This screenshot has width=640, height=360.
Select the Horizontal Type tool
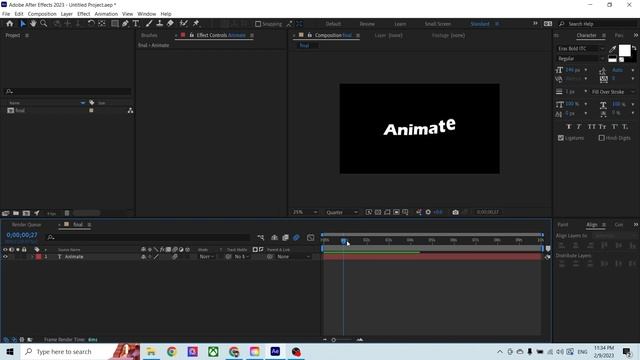pos(136,24)
